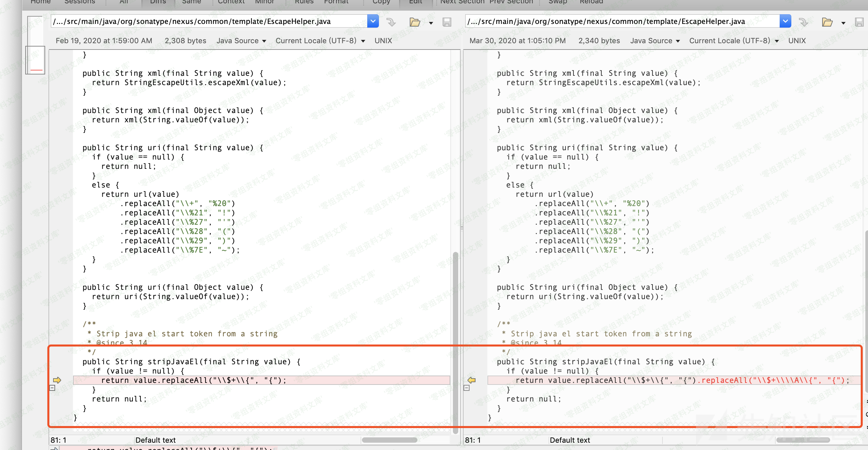Collapse diff section box in left gutter
The height and width of the screenshot is (450, 868).
coord(52,388)
